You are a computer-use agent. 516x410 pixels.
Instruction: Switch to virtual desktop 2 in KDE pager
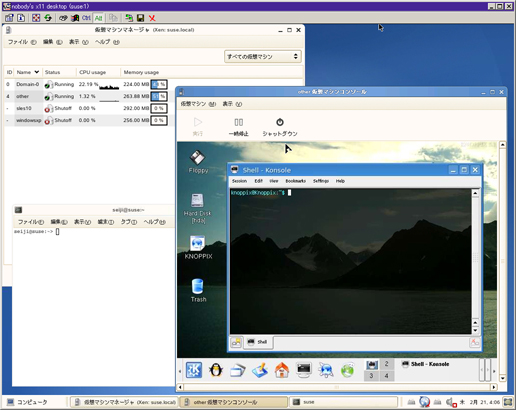pyautogui.click(x=386, y=364)
